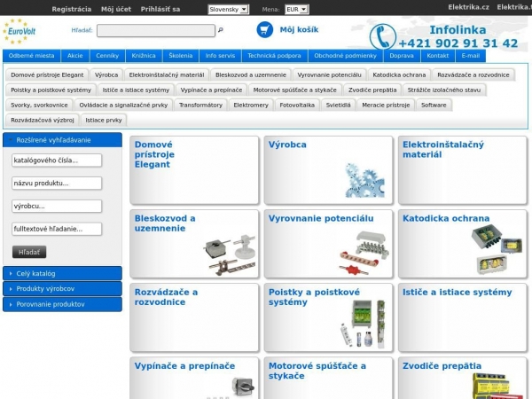Open the Knižnica menu item
Viewport: 532px width, 399px height.
[x=144, y=56]
